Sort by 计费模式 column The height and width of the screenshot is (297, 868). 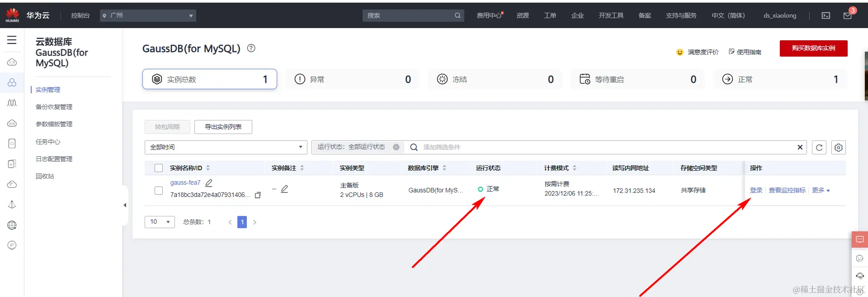pyautogui.click(x=575, y=168)
